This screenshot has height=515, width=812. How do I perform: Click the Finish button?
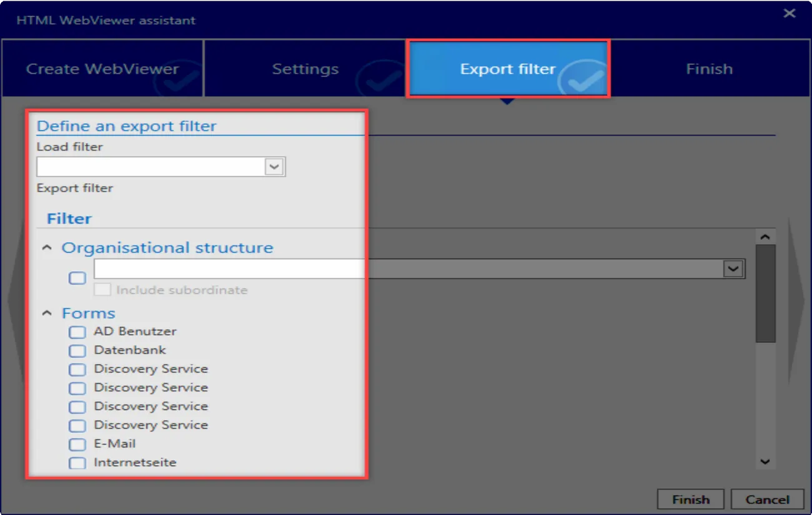690,499
